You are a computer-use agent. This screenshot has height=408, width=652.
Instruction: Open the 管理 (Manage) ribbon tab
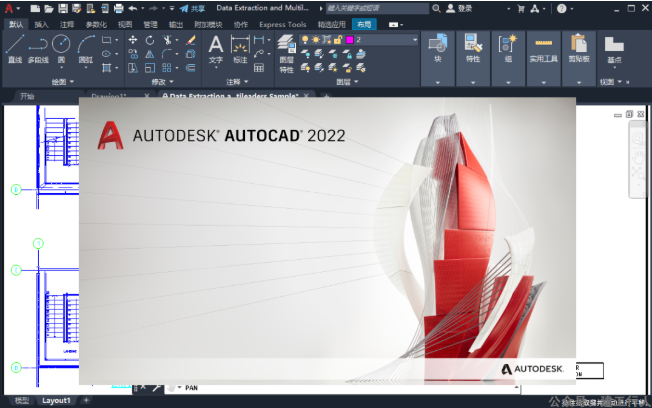click(x=150, y=25)
